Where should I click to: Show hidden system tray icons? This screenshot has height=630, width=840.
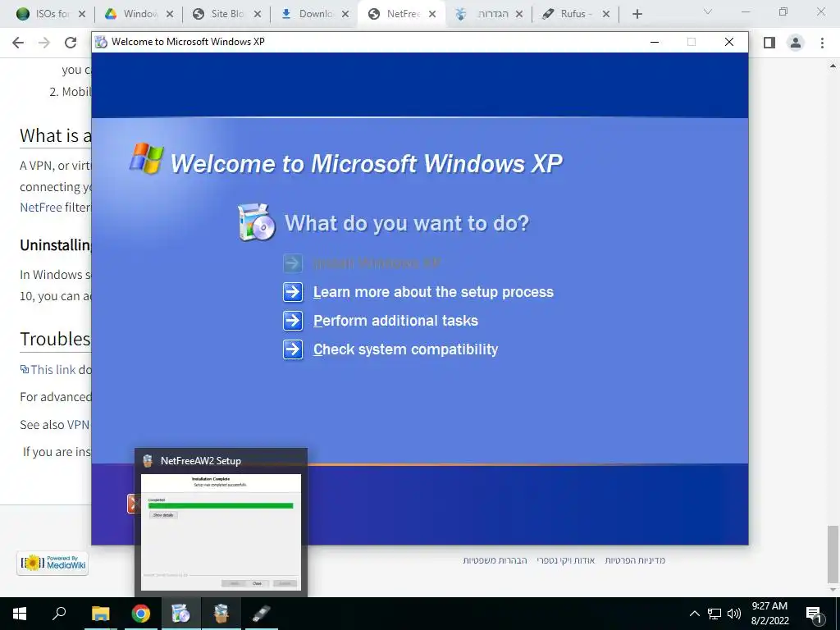point(694,614)
